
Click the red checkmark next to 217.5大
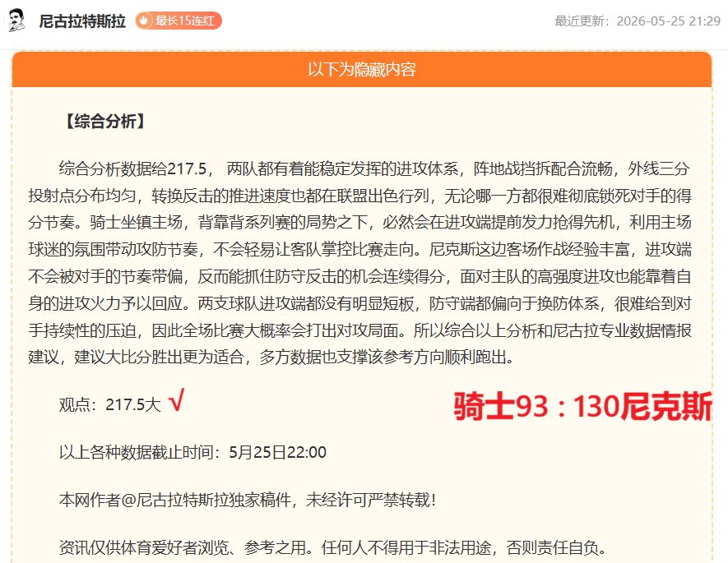177,400
